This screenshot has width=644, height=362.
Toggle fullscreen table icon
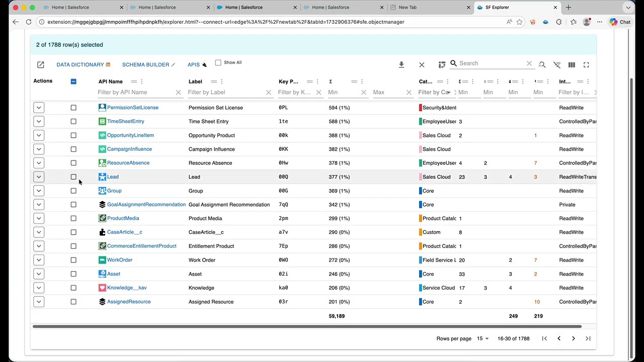(586, 65)
